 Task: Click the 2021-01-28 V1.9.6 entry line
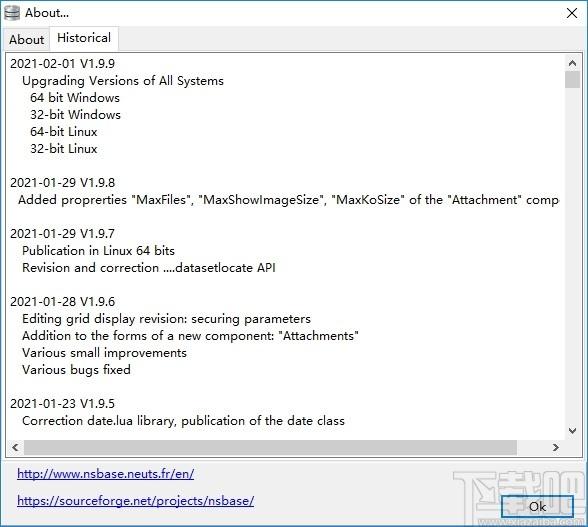62,302
